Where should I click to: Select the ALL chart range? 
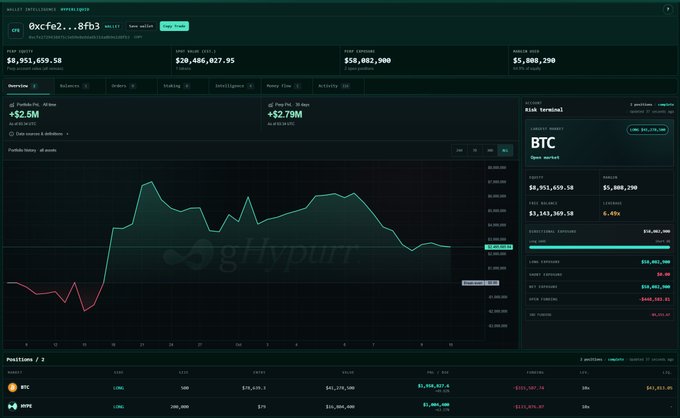click(x=505, y=150)
